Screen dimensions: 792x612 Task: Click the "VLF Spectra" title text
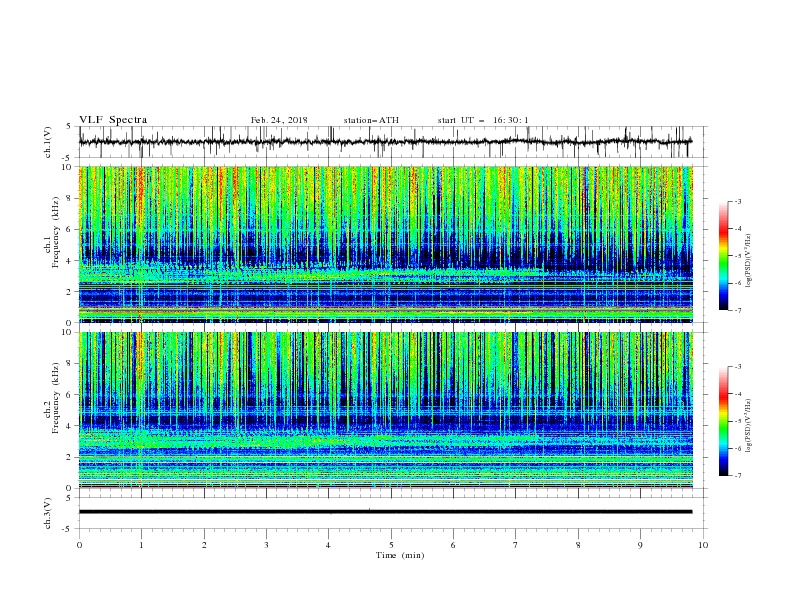pyautogui.click(x=113, y=120)
